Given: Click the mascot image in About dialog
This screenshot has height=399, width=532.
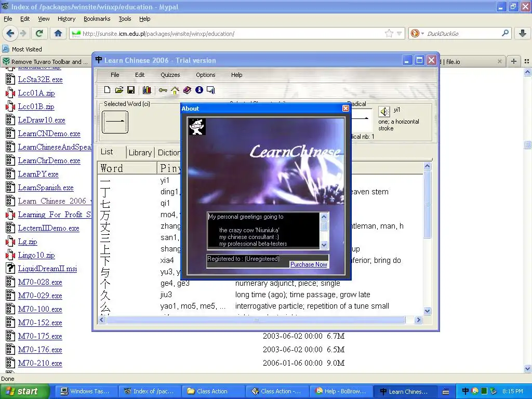Looking at the screenshot, I should (x=197, y=127).
